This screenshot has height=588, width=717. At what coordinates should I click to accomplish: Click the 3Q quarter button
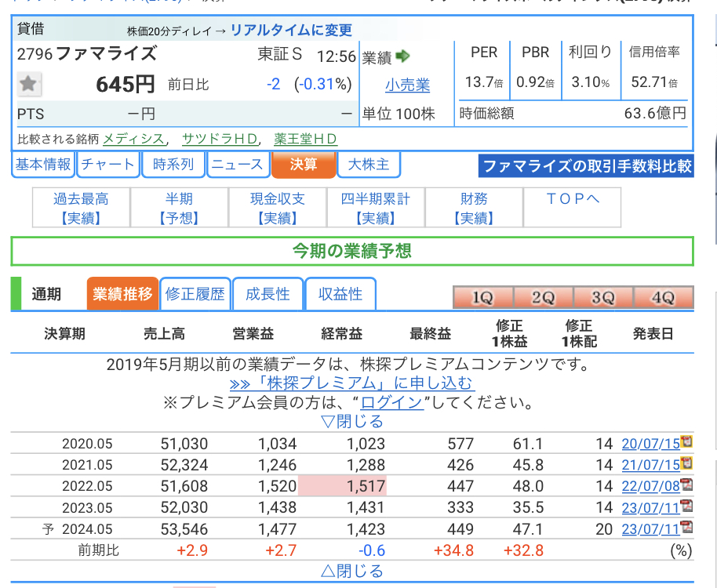[603, 297]
